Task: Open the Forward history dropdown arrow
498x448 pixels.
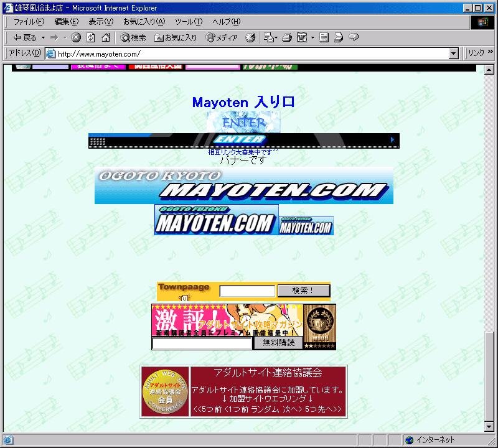Action: (65, 38)
